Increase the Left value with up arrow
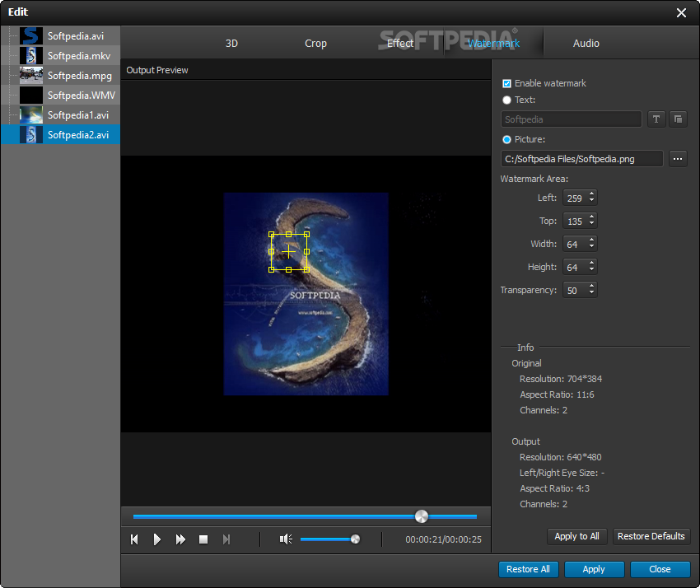 [592, 194]
